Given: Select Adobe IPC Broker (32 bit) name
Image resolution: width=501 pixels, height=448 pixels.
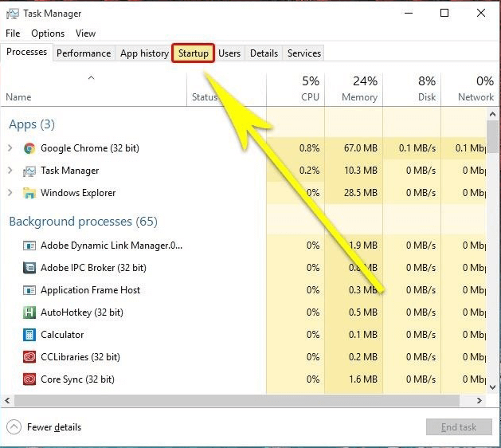Looking at the screenshot, I should tap(93, 268).
